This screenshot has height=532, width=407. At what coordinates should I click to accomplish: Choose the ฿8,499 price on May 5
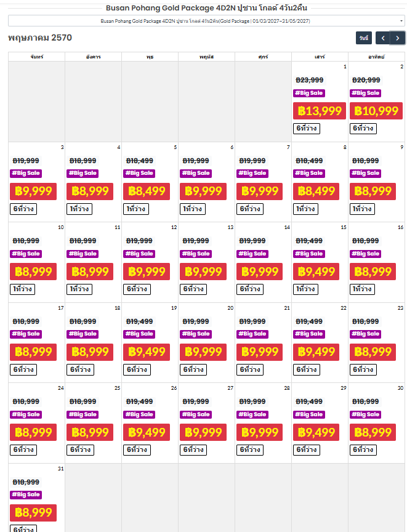click(x=147, y=191)
